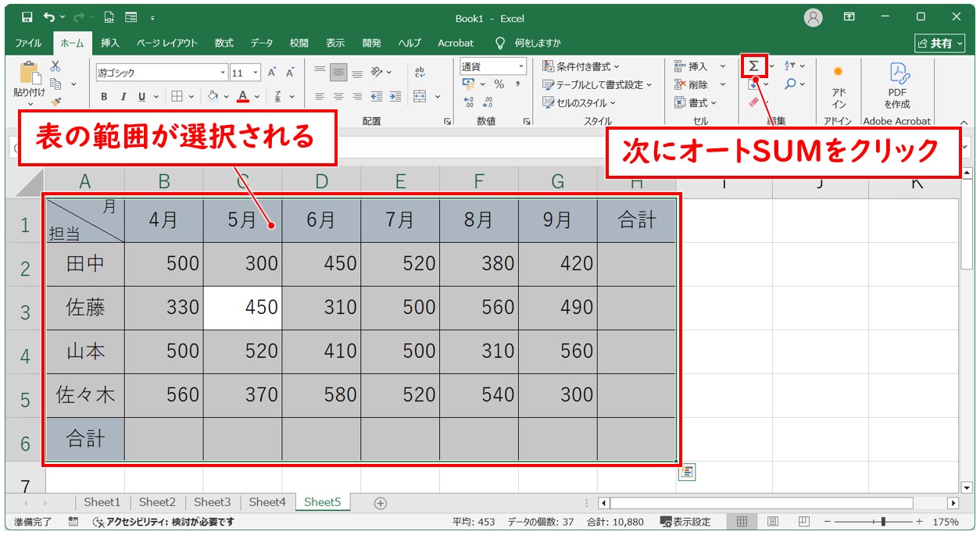
Task: Center cell text horizontally
Action: tap(338, 97)
